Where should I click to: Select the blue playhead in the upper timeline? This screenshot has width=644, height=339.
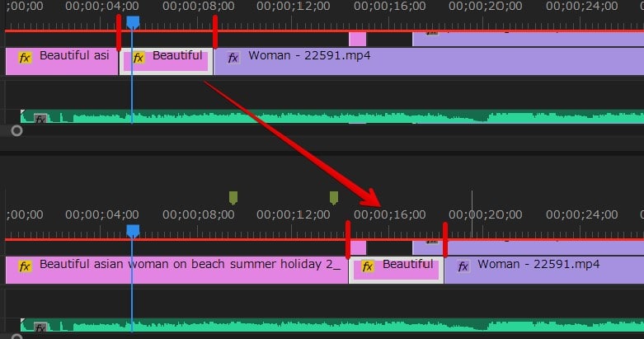coord(133,23)
